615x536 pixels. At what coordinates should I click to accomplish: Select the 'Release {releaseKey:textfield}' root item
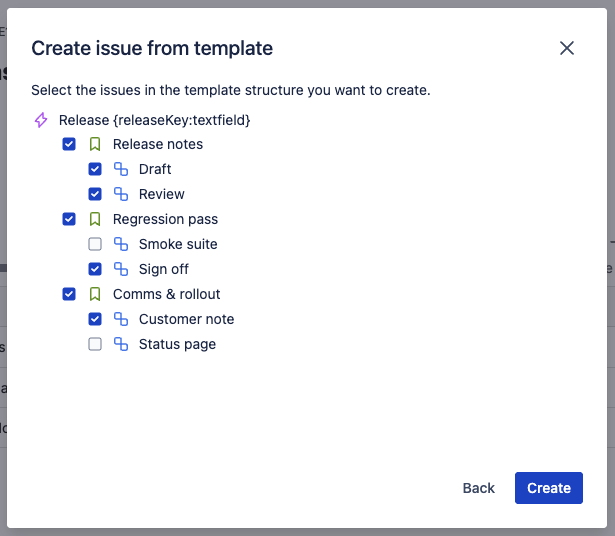click(x=155, y=120)
